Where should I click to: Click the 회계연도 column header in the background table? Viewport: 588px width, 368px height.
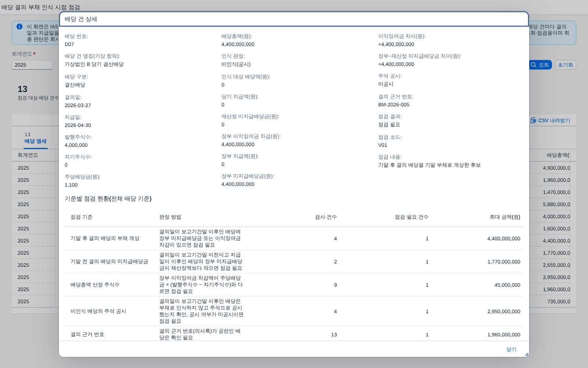(28, 155)
